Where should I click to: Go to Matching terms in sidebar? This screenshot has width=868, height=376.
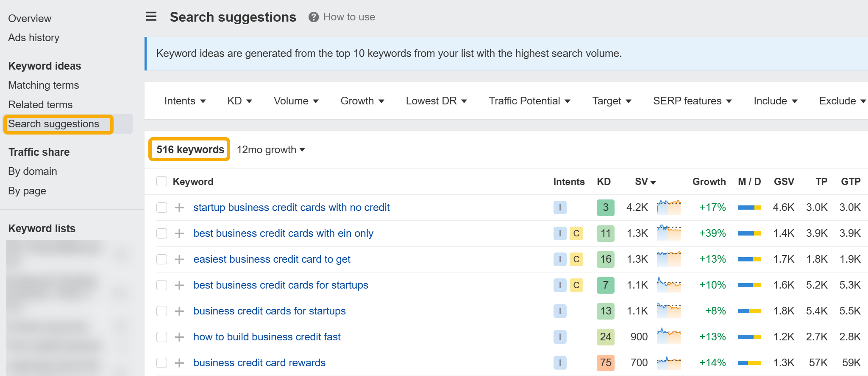[x=44, y=85]
